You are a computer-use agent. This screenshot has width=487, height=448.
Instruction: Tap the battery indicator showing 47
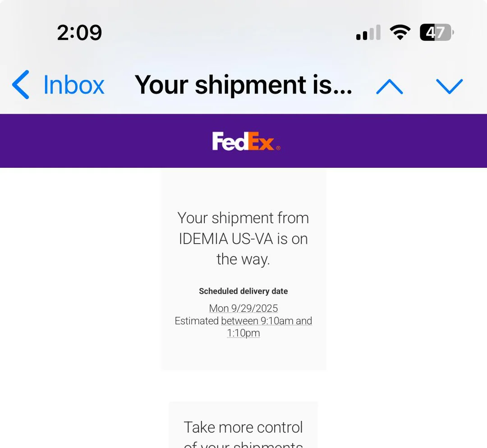pyautogui.click(x=436, y=33)
